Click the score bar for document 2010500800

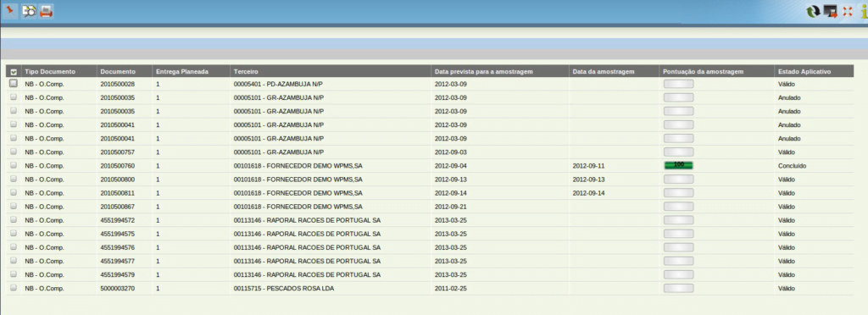click(x=679, y=179)
